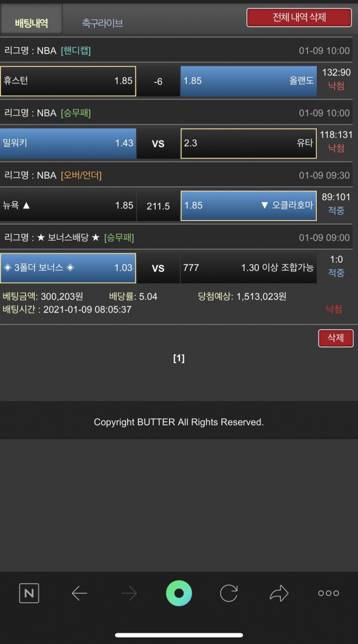Click the 777 bonus combination box
358x644 pixels.
point(248,268)
